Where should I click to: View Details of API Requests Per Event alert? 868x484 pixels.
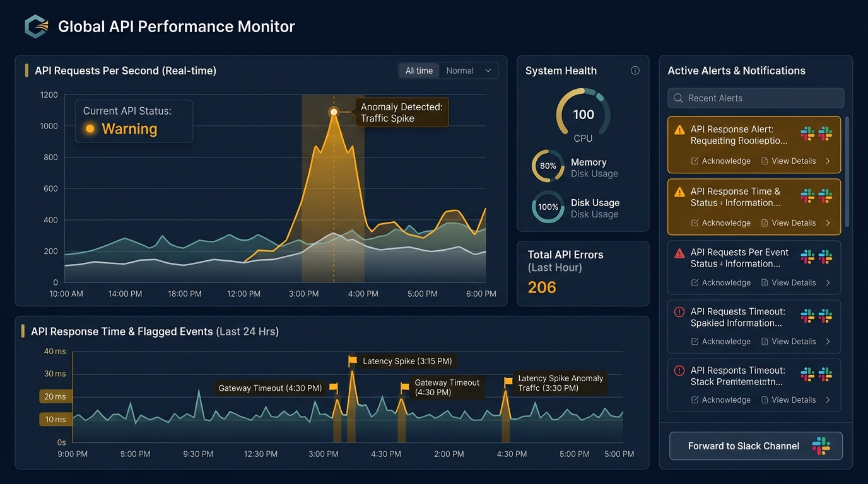[x=789, y=283]
